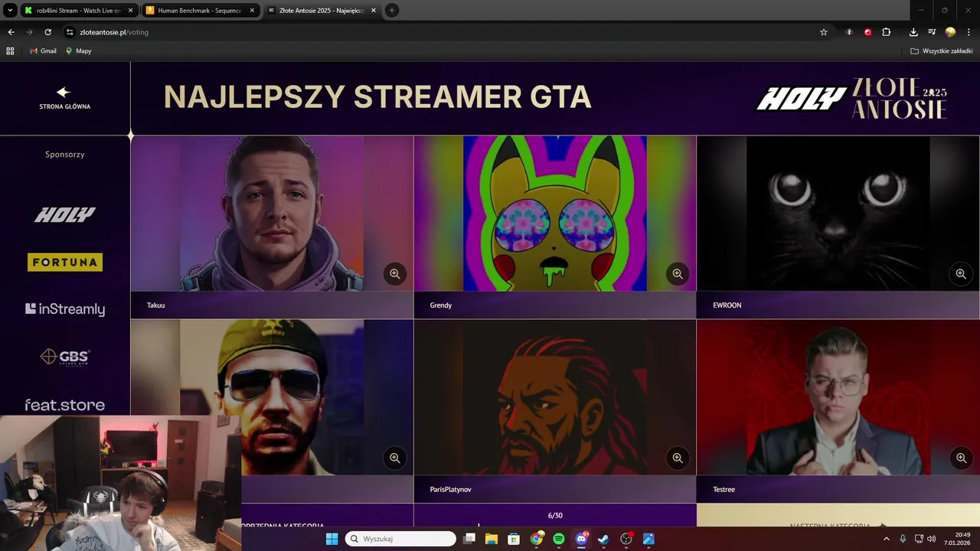Open the Chrome profile avatar

[x=950, y=32]
